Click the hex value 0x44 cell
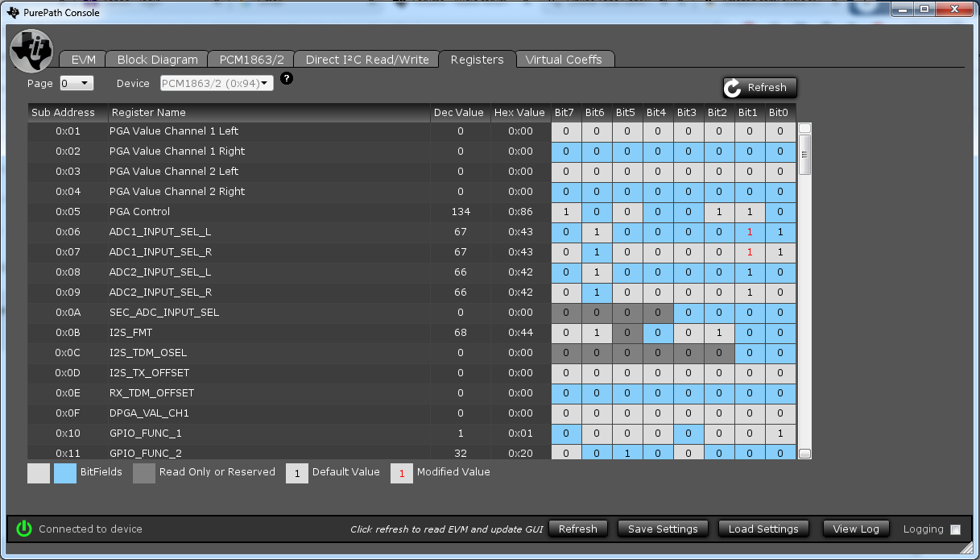 (x=520, y=333)
